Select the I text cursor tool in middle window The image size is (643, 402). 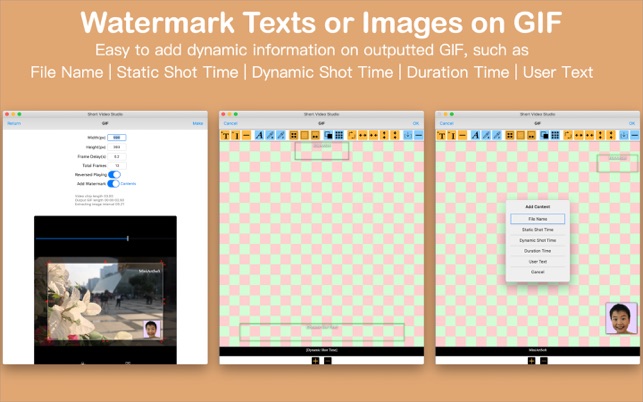pyautogui.click(x=236, y=135)
